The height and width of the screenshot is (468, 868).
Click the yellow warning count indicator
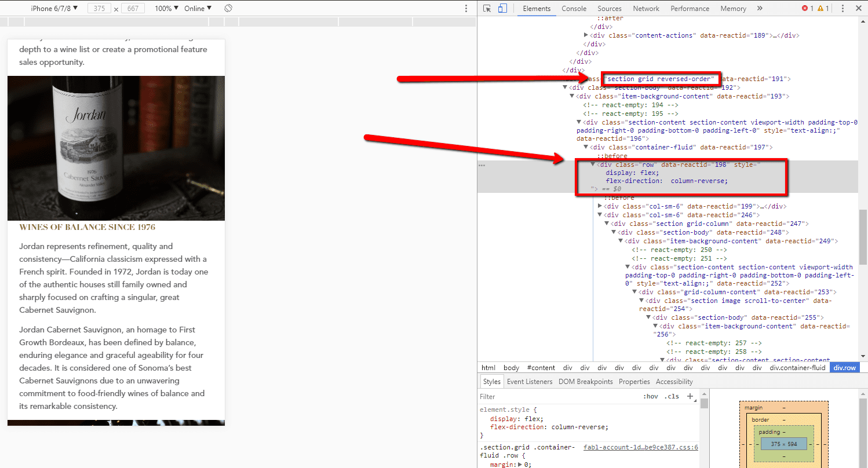(x=823, y=8)
